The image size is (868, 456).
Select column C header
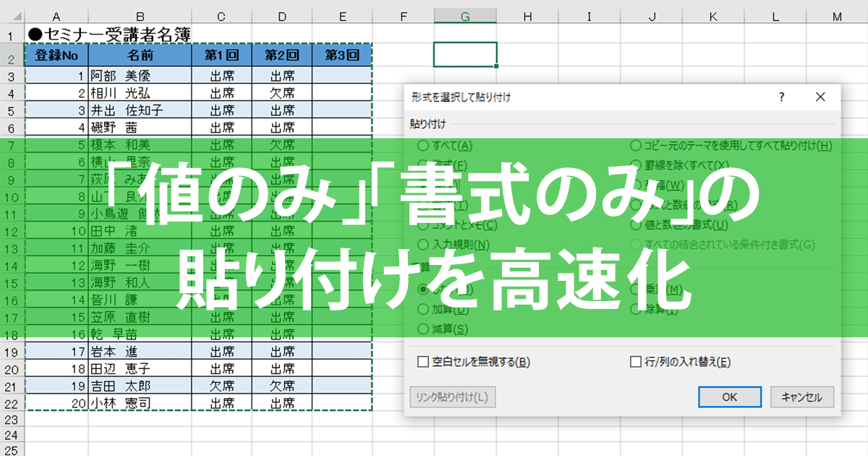click(222, 16)
